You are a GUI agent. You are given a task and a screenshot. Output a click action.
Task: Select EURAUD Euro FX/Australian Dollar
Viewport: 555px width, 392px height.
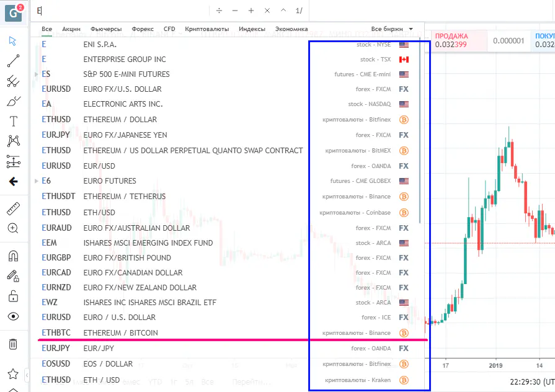[227, 228]
